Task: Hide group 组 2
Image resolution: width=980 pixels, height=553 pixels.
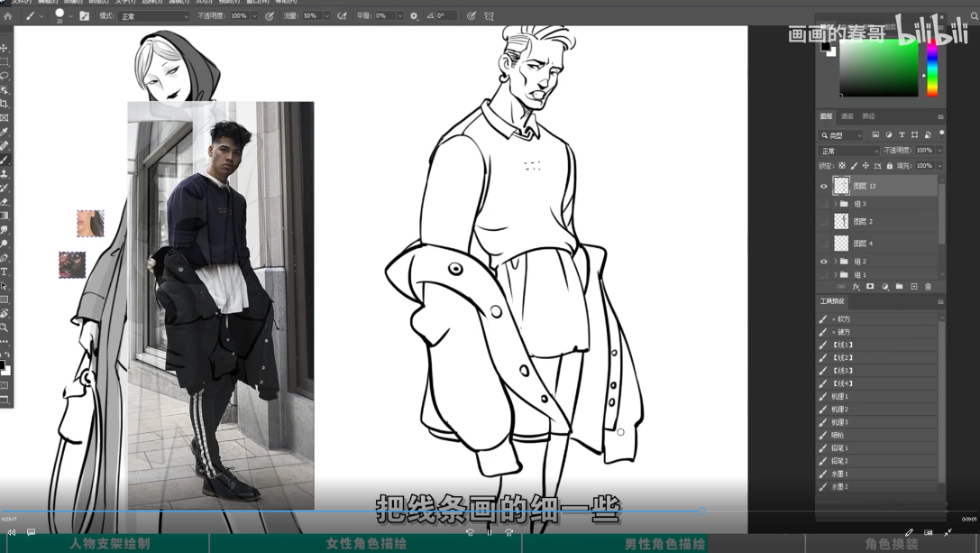Action: pos(824,262)
